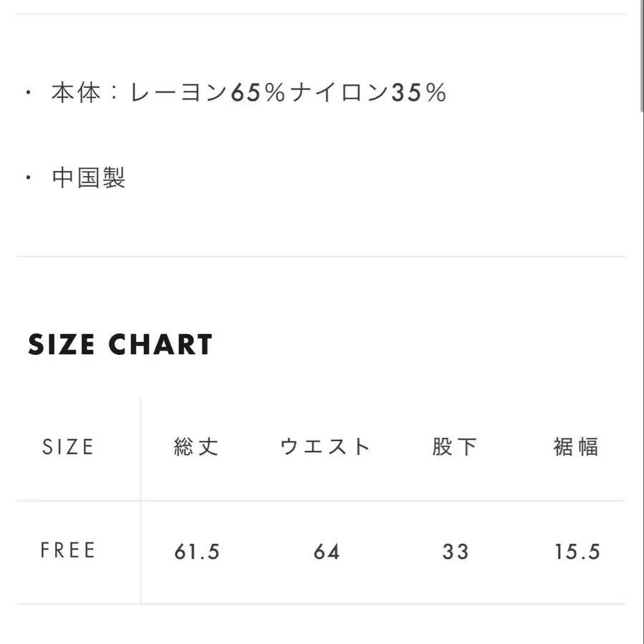The image size is (644, 644).
Task: Select the FREE size row label
Action: tap(68, 550)
